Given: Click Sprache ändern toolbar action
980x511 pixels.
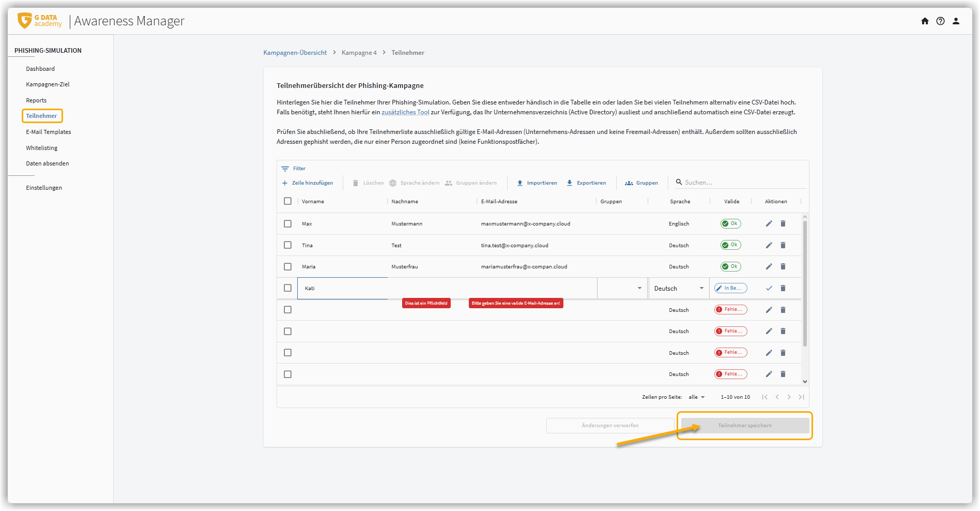Looking at the screenshot, I should pos(415,183).
